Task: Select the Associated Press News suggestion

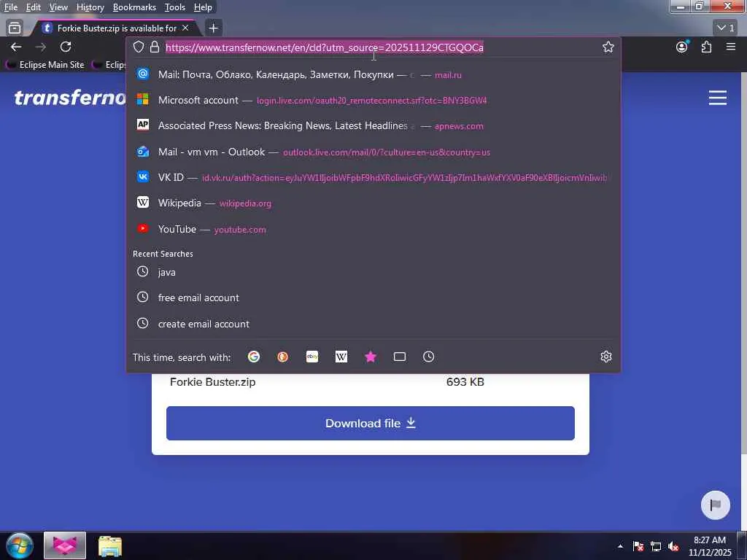Action: click(373, 125)
